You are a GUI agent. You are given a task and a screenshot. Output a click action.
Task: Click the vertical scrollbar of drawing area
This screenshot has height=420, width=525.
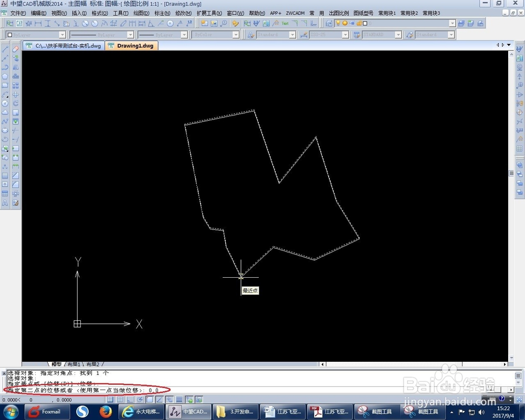[x=511, y=206]
